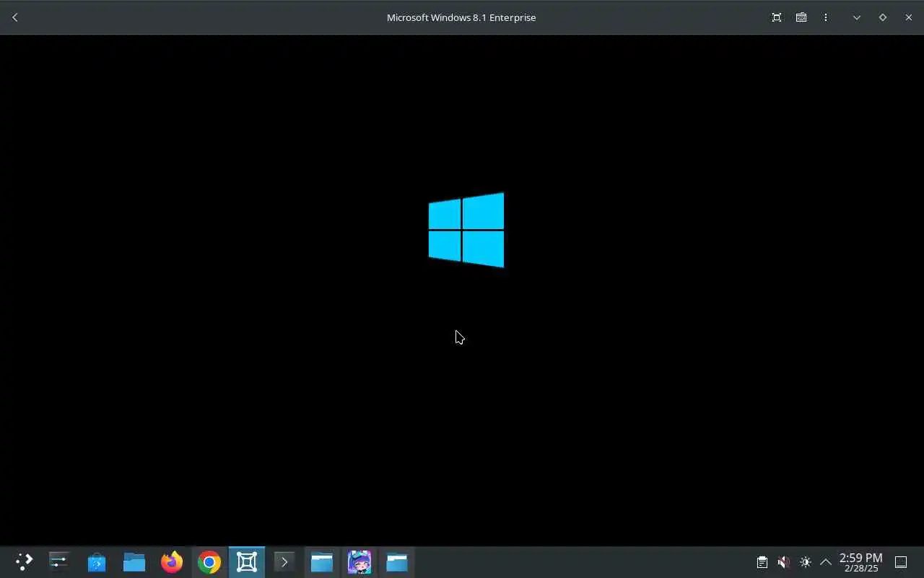
Task: Switch to the anime avatar app in taskbar
Action: 359,562
